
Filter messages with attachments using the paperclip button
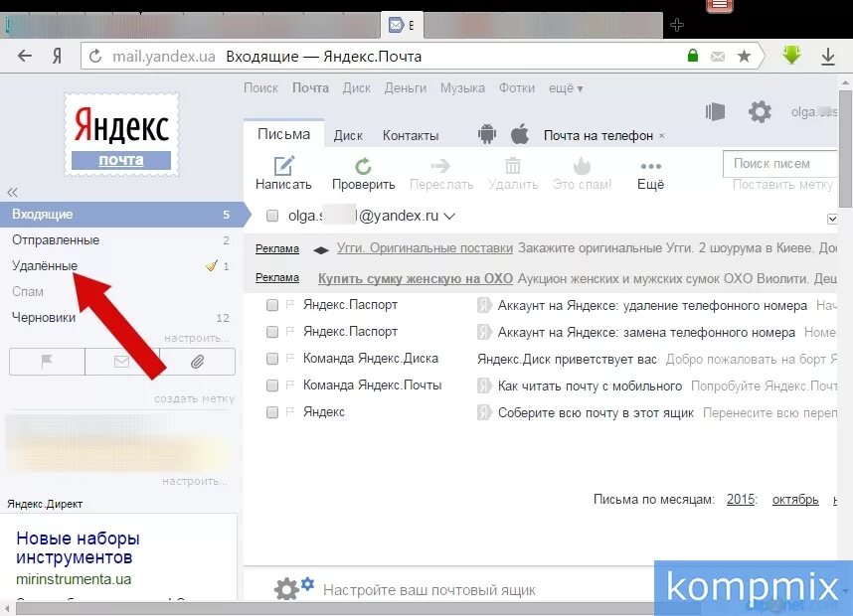click(198, 361)
